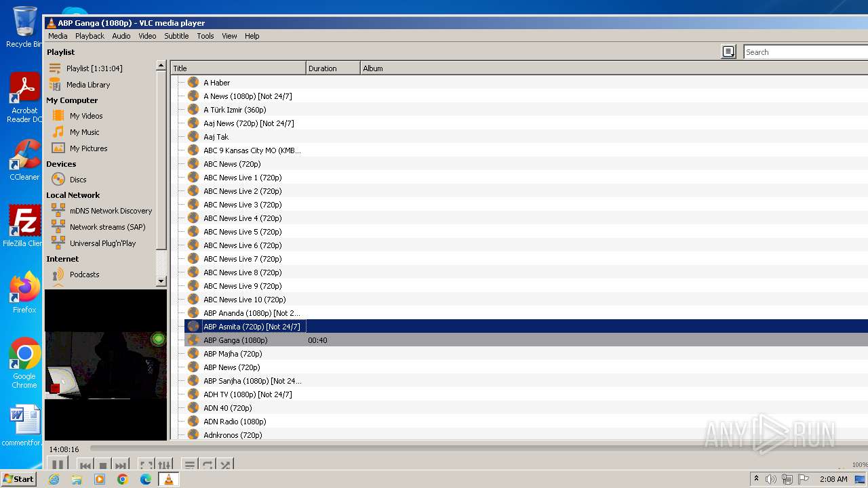This screenshot has width=868, height=488.
Task: Click the video preview thumbnail
Action: [x=106, y=365]
